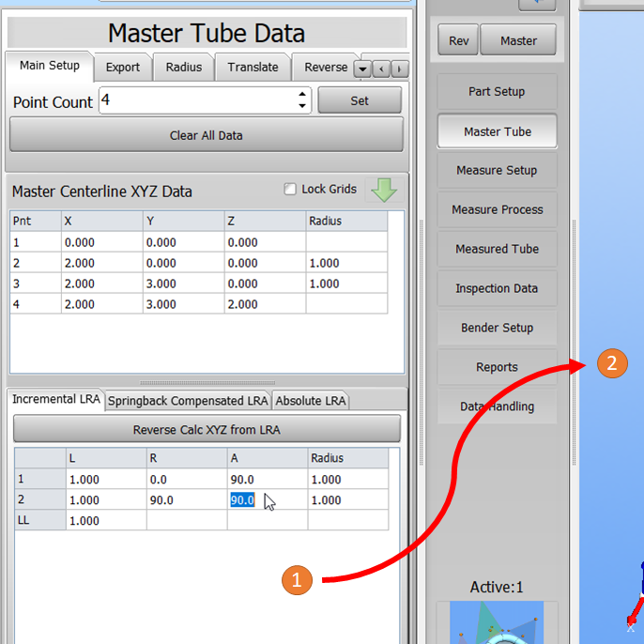
Task: Switch to Absolute LRA tab
Action: 311,401
